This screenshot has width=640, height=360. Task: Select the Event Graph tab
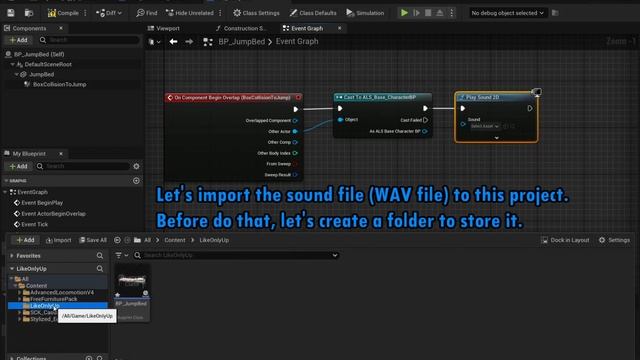[x=307, y=28]
